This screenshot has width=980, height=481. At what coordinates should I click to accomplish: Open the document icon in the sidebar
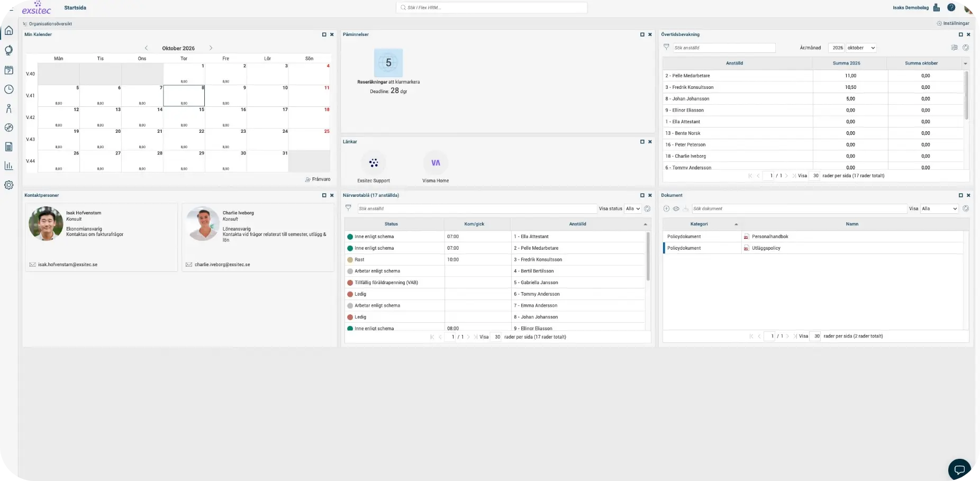pos(8,147)
